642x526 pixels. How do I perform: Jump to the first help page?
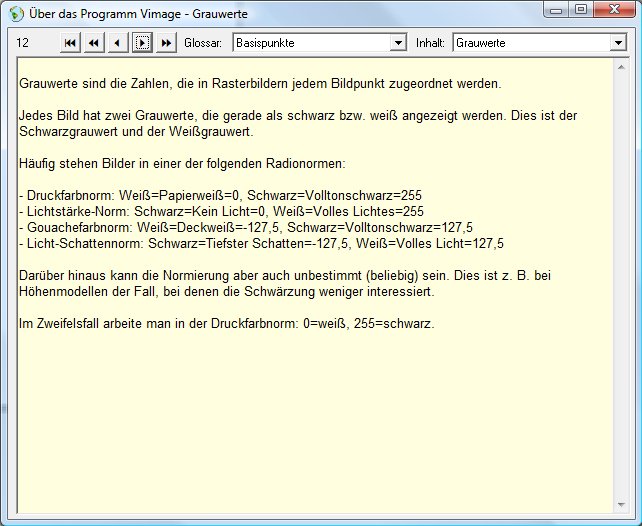[69, 43]
